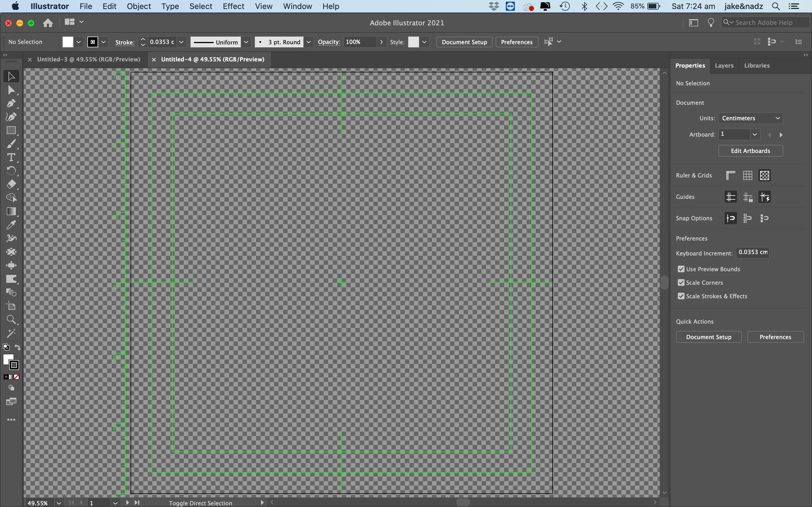
Task: Show transparency grid icon in Ruler & Grids
Action: 764,175
